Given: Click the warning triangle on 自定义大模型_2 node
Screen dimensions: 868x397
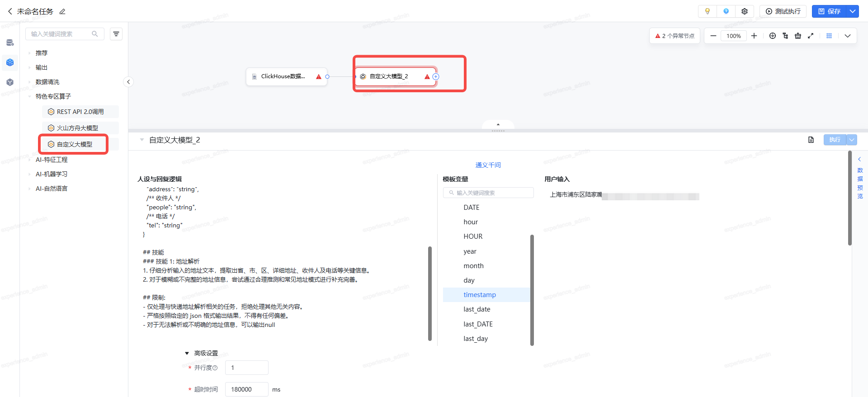Looking at the screenshot, I should (427, 76).
